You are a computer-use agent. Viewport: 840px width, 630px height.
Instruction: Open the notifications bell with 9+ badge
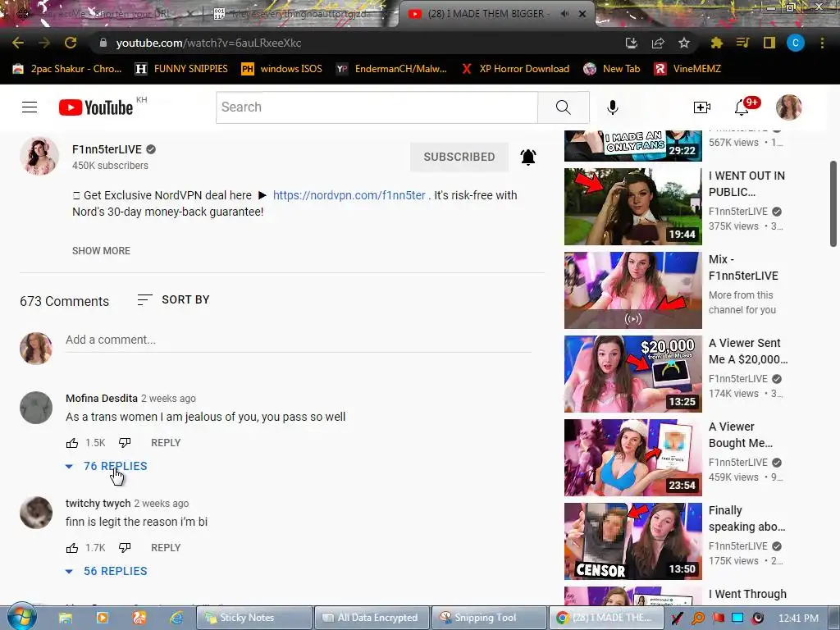coord(742,107)
